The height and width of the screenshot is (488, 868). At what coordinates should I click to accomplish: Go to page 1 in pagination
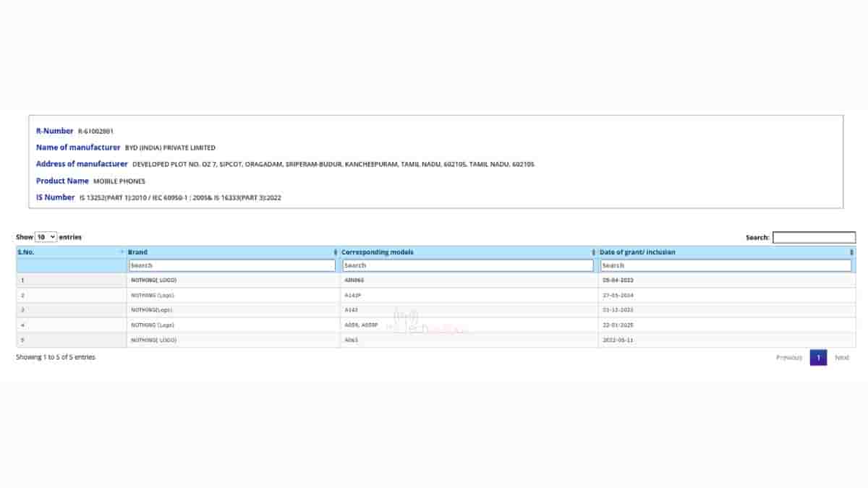point(817,358)
